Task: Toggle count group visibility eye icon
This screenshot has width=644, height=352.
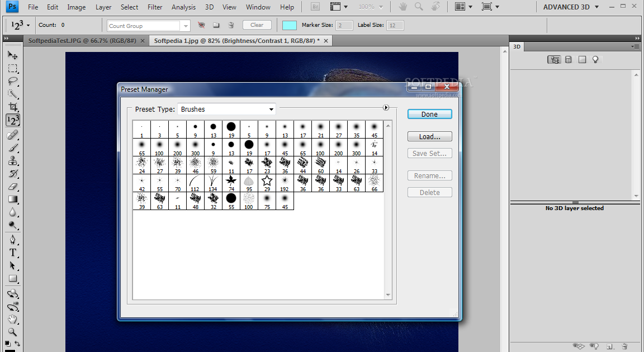Action: 201,25
